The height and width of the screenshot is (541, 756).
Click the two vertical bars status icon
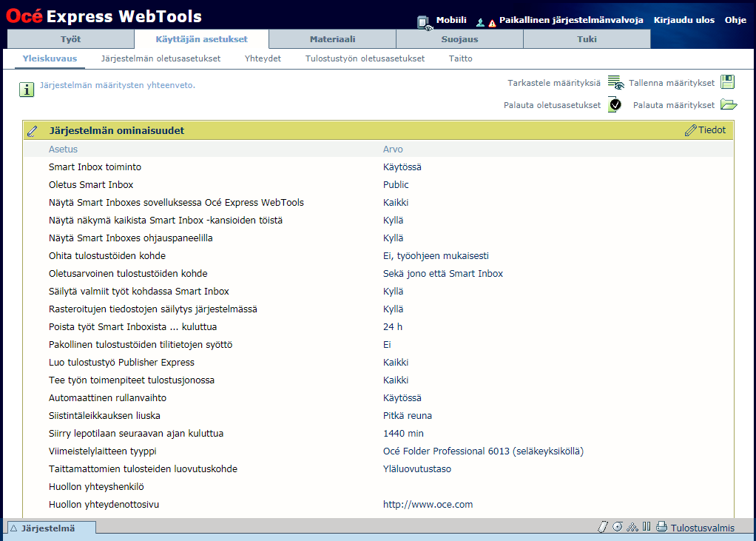pyautogui.click(x=647, y=526)
